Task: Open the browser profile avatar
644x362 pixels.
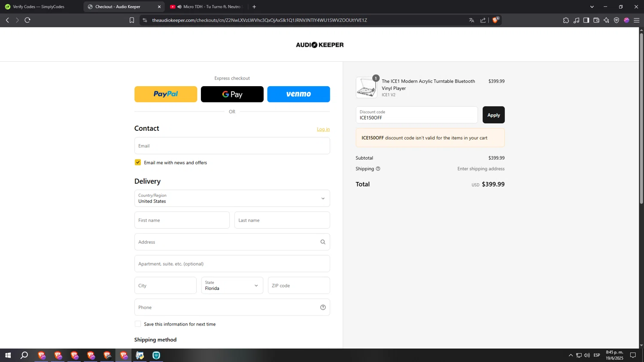Action: [626, 20]
